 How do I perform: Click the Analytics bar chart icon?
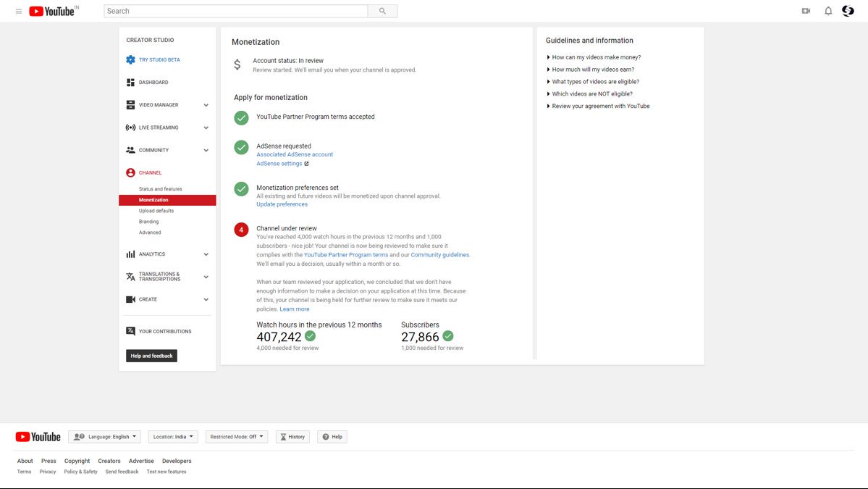pos(130,254)
